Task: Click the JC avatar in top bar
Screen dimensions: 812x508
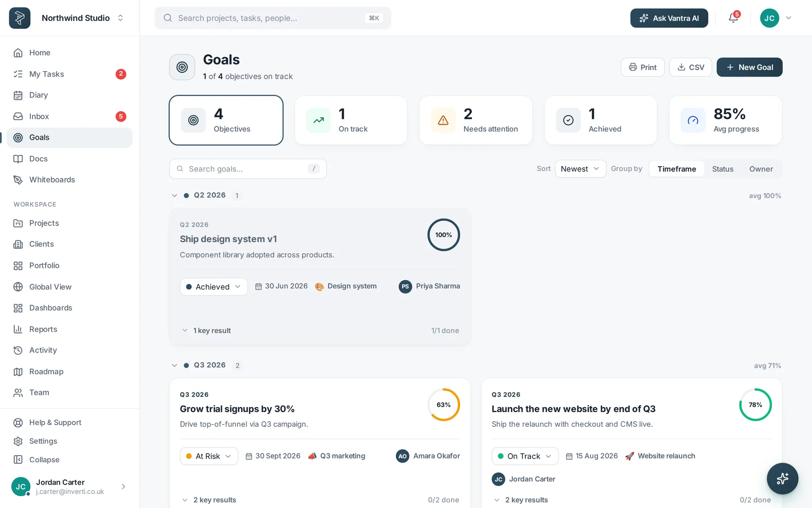Action: click(x=769, y=18)
